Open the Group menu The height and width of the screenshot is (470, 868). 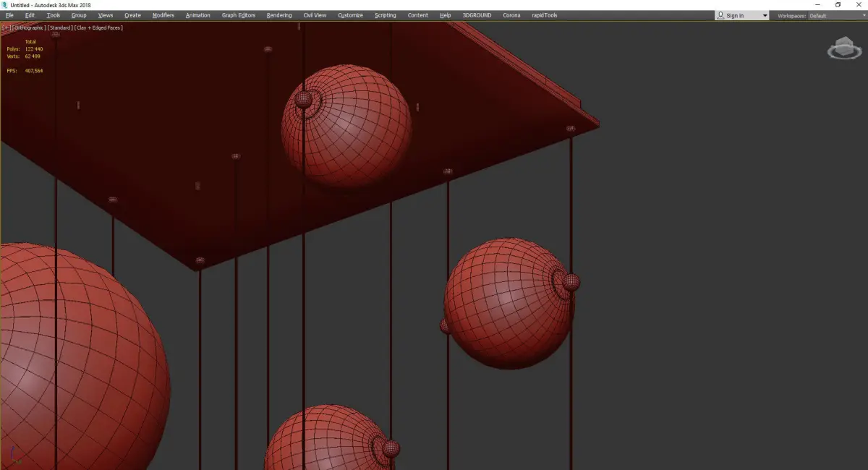(79, 15)
